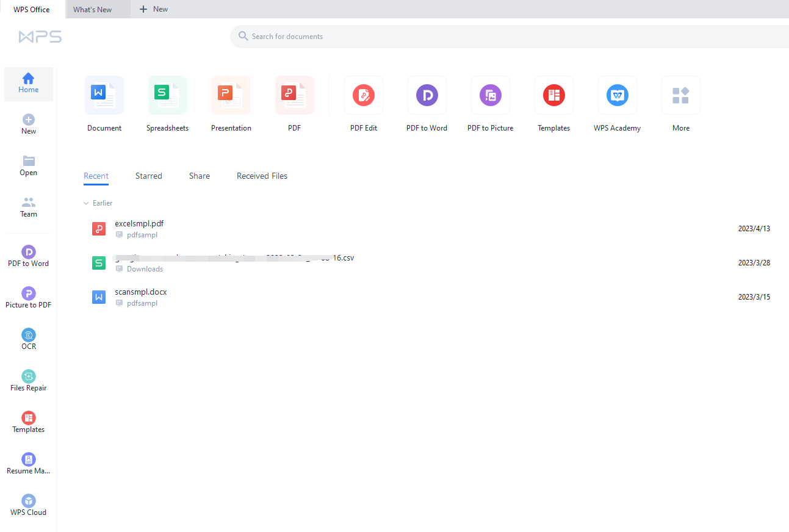Open Templates in the top icon row

pyautogui.click(x=554, y=95)
